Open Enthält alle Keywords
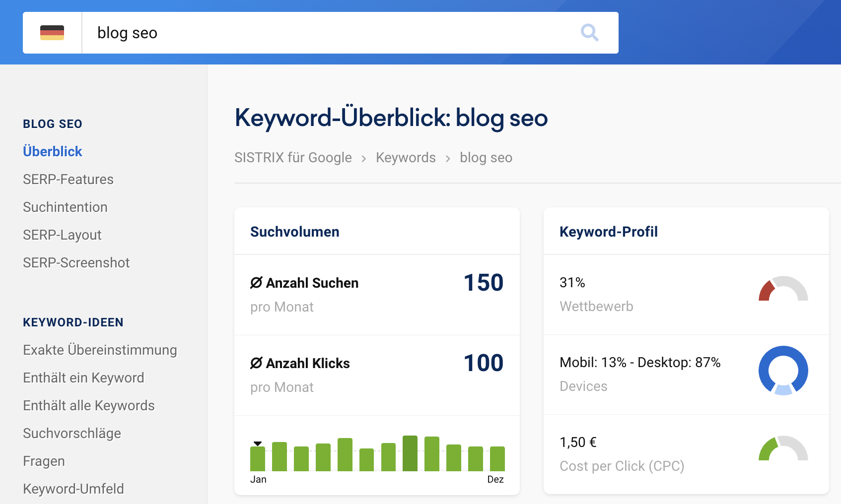 pyautogui.click(x=89, y=405)
